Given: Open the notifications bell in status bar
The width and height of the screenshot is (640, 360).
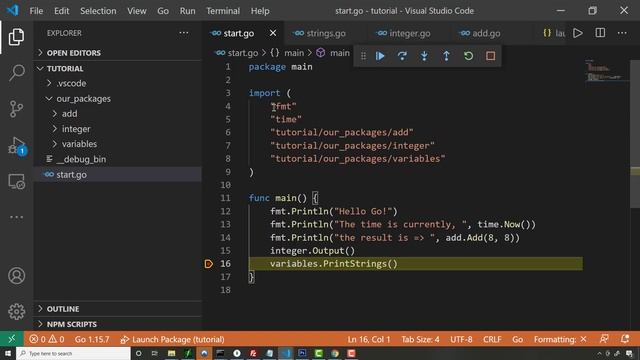Looking at the screenshot, I should (x=624, y=339).
